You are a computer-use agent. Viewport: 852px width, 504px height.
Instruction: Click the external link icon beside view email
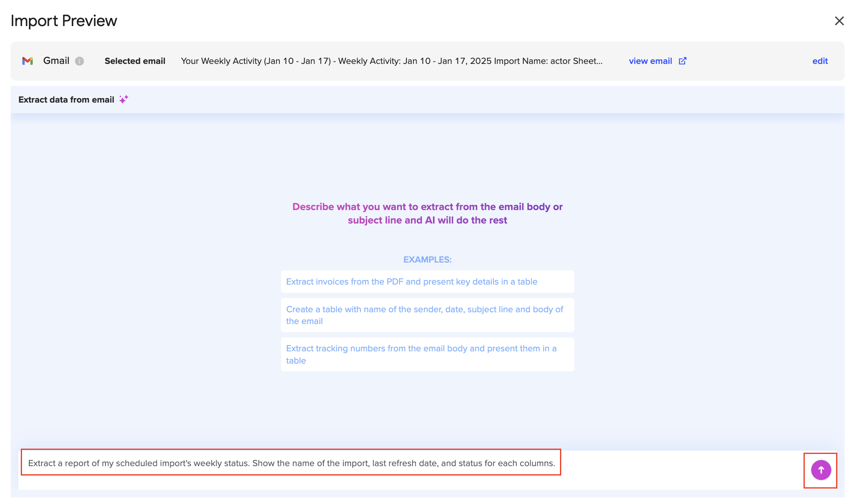(x=683, y=61)
